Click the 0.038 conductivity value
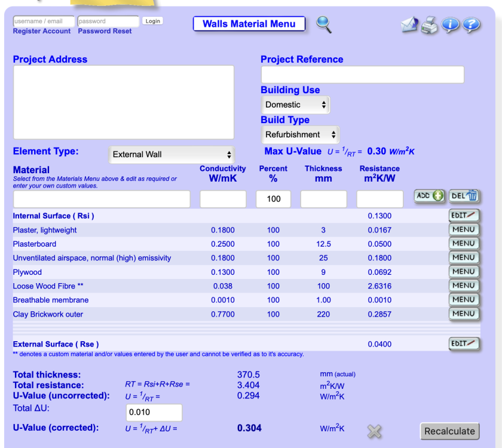Image resolution: width=502 pixels, height=448 pixels. (x=222, y=286)
